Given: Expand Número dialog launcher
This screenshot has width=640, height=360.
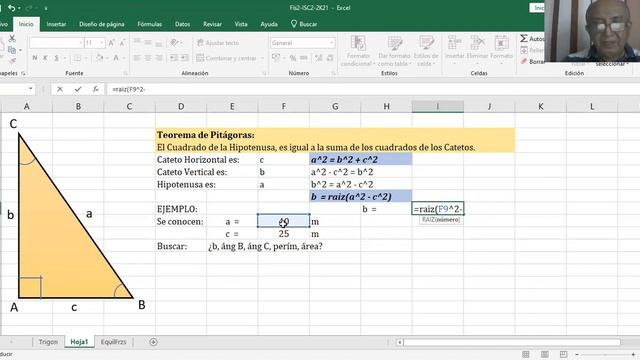Looking at the screenshot, I should [x=333, y=73].
